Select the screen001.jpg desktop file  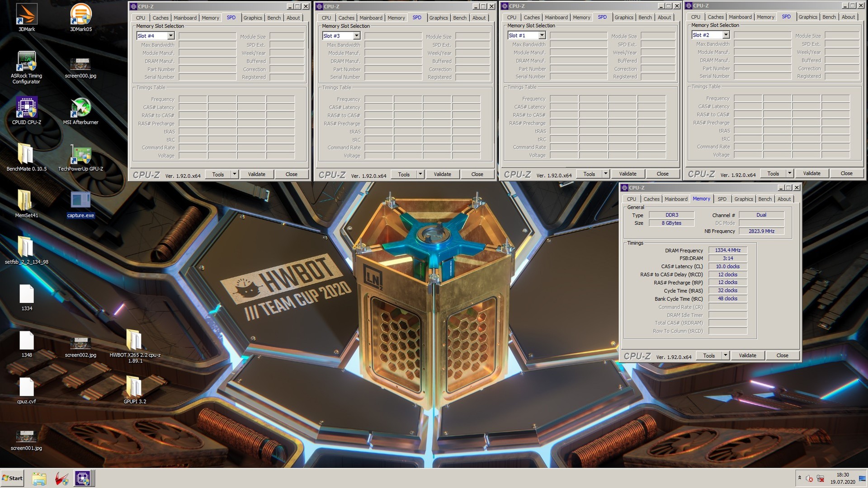27,440
